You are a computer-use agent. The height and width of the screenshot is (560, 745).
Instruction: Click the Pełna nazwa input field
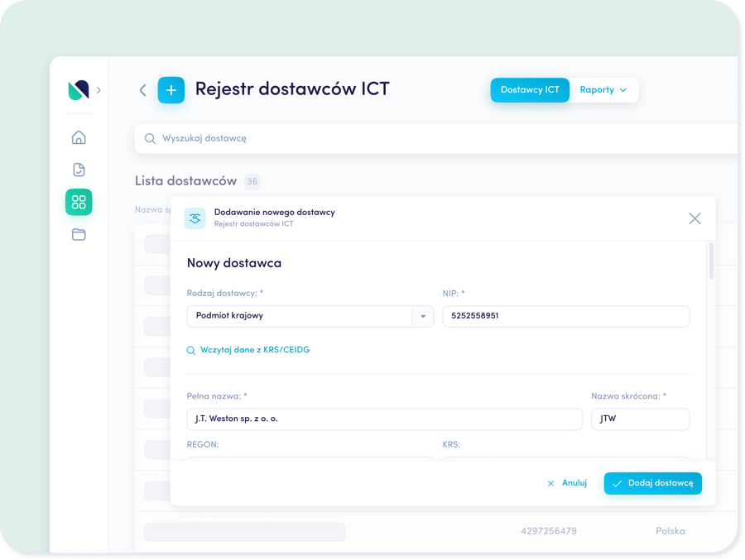(384, 419)
